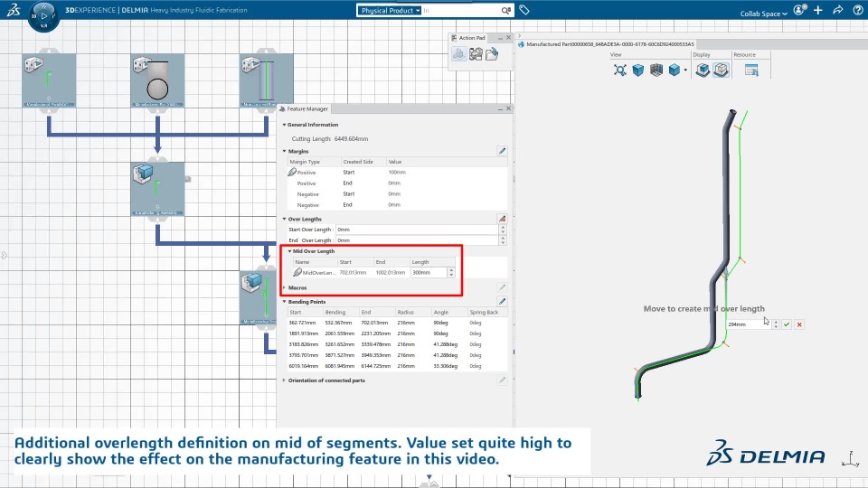The width and height of the screenshot is (868, 488).
Task: Edit Margins with pencil icon
Action: pos(502,151)
